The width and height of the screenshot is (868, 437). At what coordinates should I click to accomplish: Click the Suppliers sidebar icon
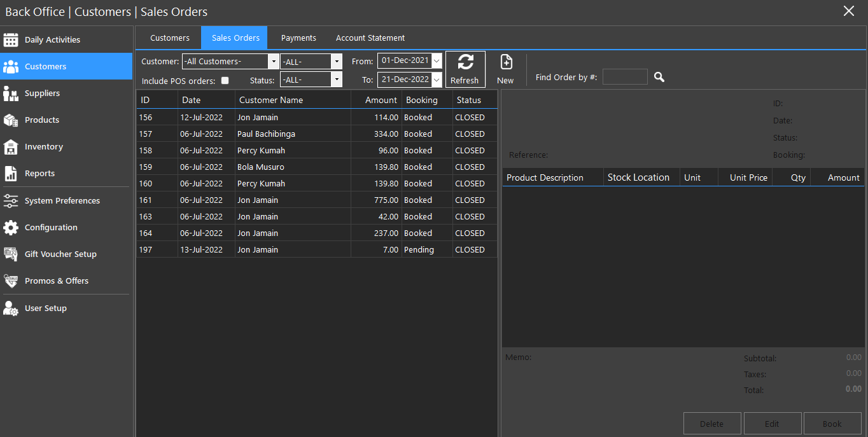coord(11,94)
